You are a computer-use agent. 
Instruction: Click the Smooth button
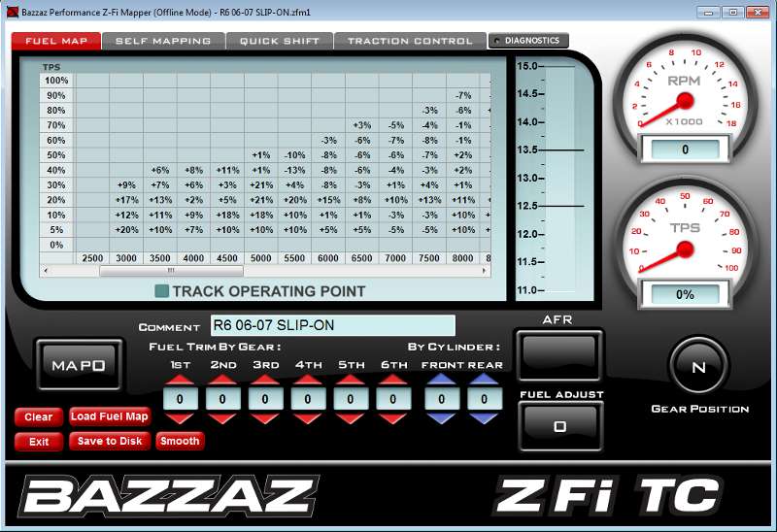pyautogui.click(x=180, y=441)
